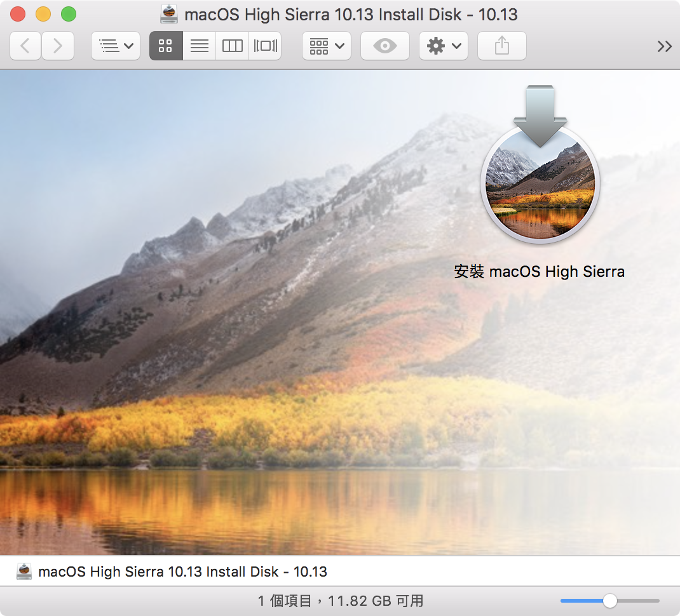The image size is (680, 616).
Task: Zoom the window with the green button
Action: click(69, 15)
